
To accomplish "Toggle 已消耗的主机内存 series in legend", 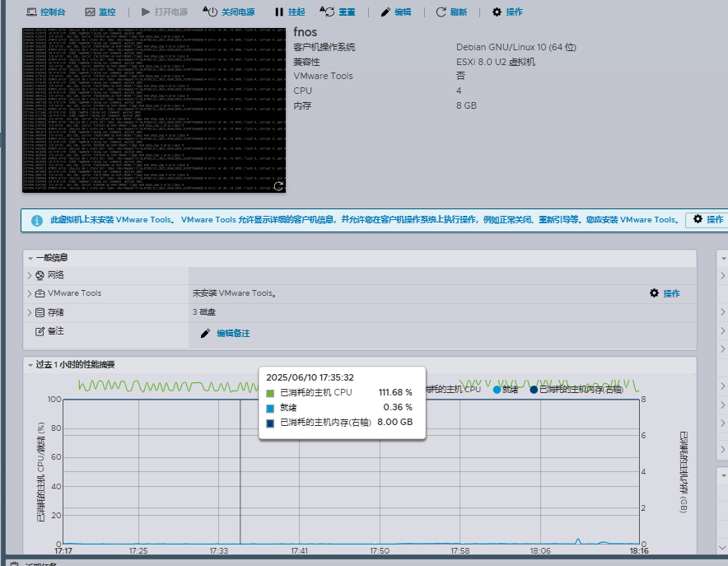I will coord(534,389).
